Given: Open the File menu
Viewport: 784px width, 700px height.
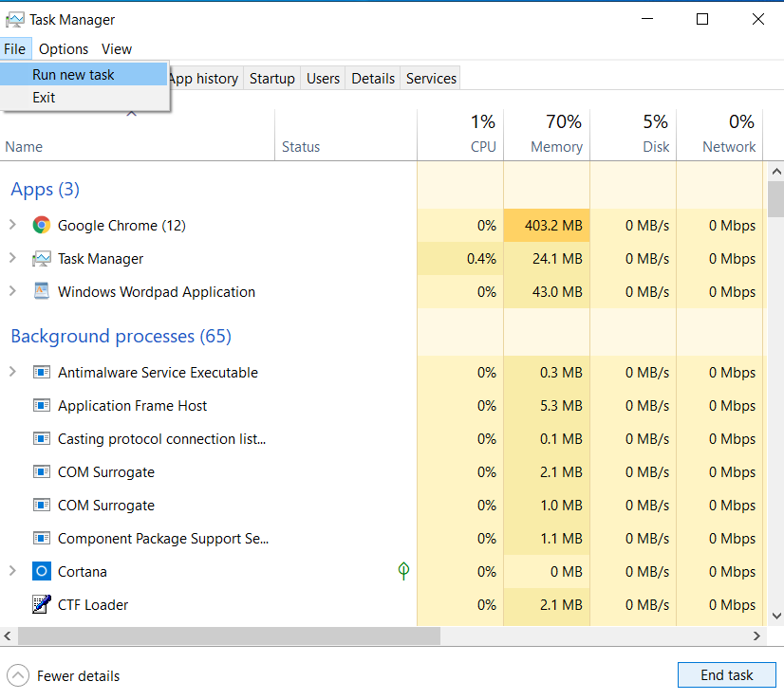Looking at the screenshot, I should click(15, 49).
